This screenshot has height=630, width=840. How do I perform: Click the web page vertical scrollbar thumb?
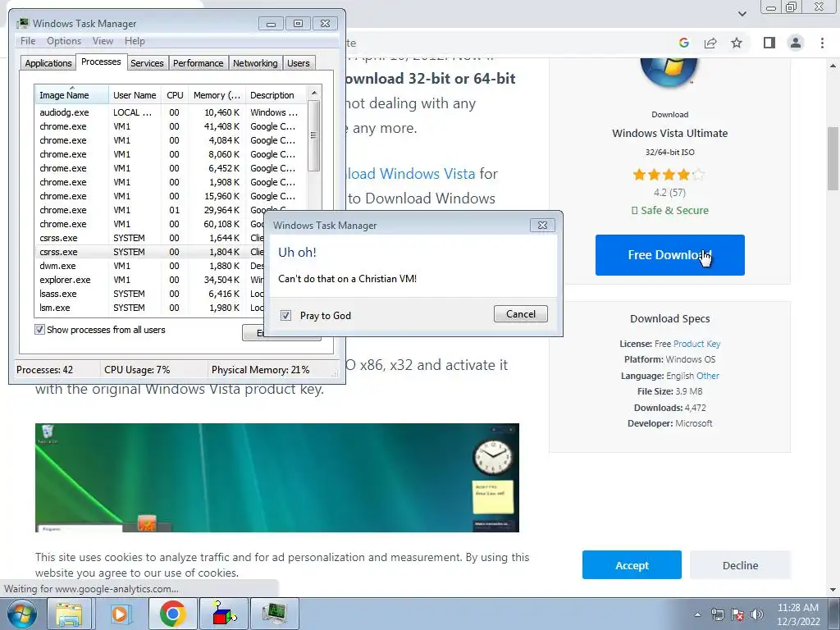tap(833, 158)
